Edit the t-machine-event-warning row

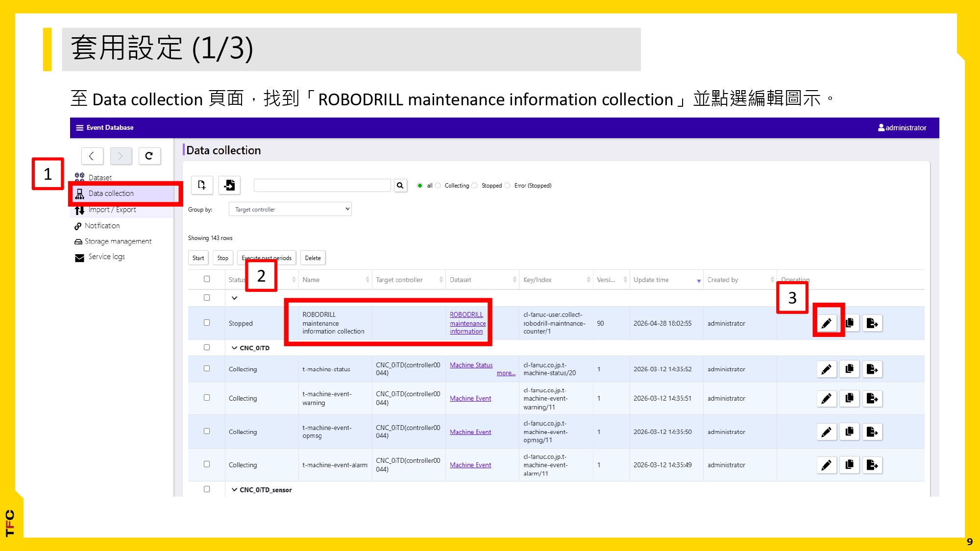(x=827, y=399)
